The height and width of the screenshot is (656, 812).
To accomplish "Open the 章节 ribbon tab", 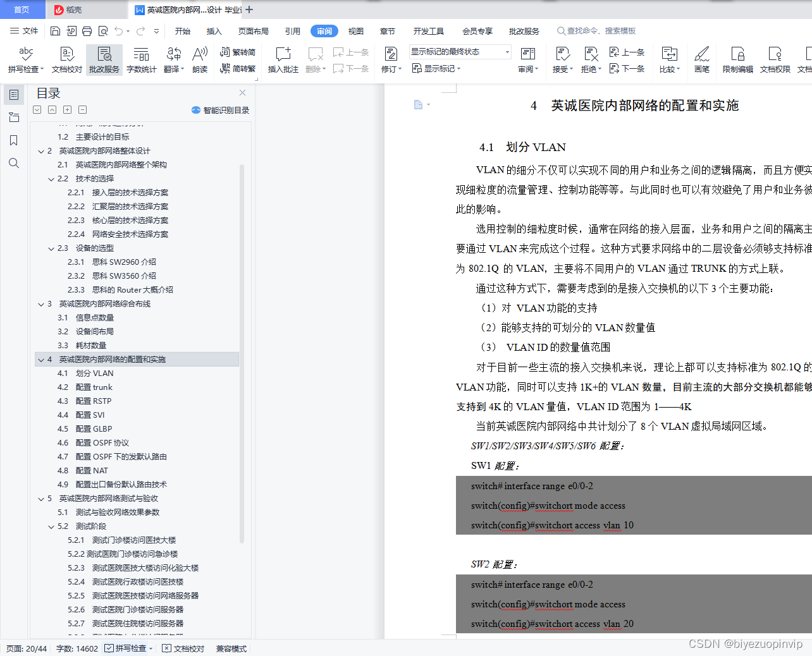I will 387,30.
